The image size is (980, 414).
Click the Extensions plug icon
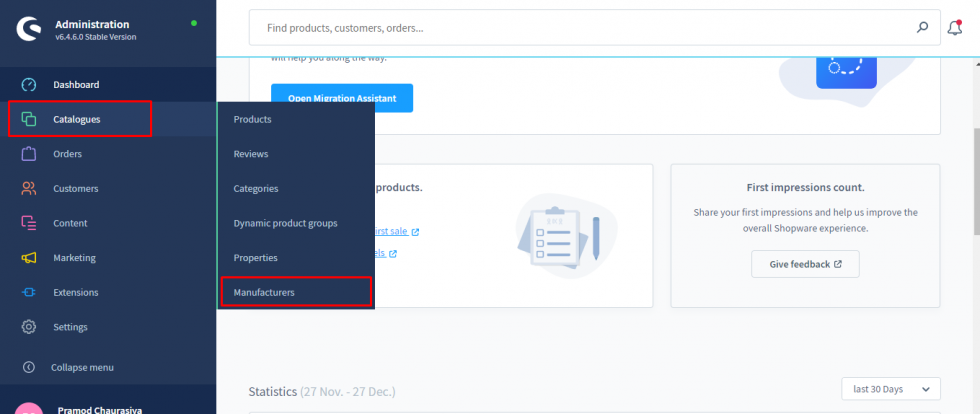tap(29, 293)
